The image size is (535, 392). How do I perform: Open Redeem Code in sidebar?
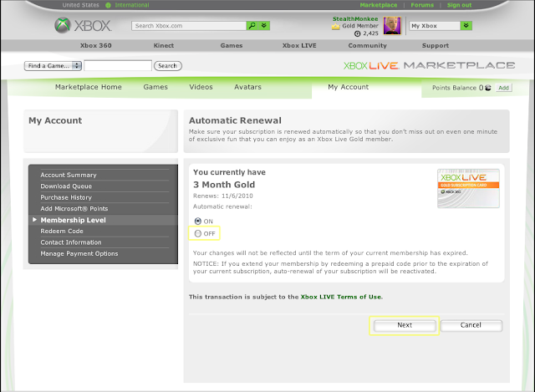(62, 231)
